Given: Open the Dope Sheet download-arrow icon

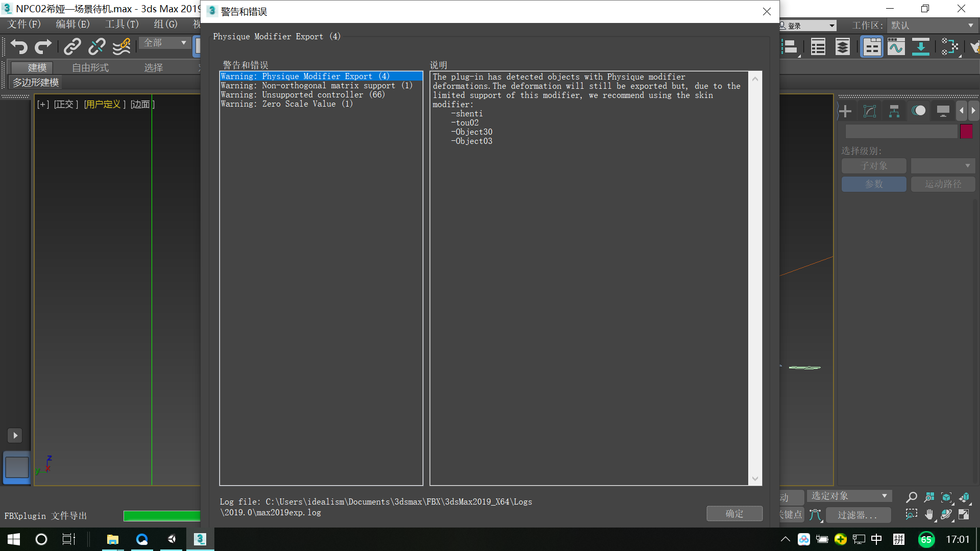Looking at the screenshot, I should 921,47.
